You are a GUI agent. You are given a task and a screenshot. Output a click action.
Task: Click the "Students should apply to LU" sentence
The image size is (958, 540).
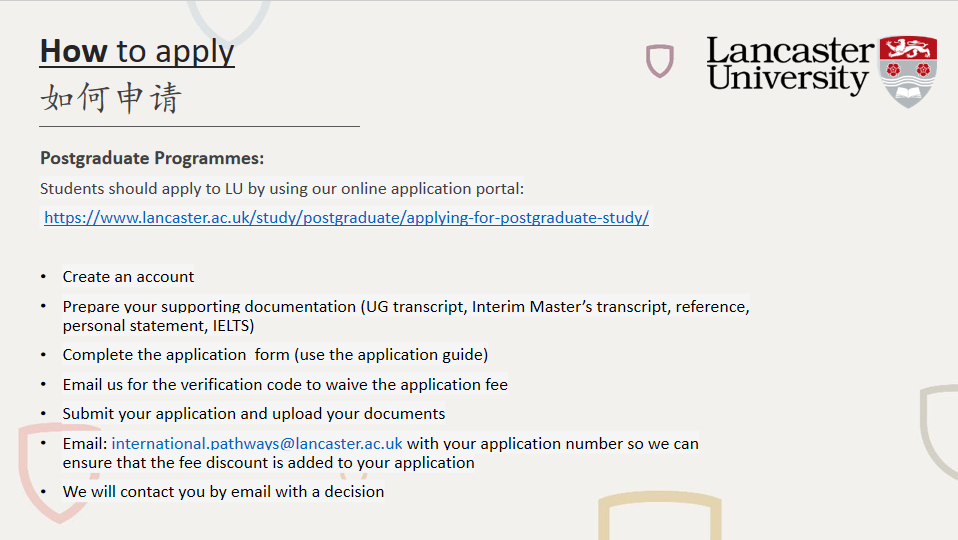pos(281,188)
